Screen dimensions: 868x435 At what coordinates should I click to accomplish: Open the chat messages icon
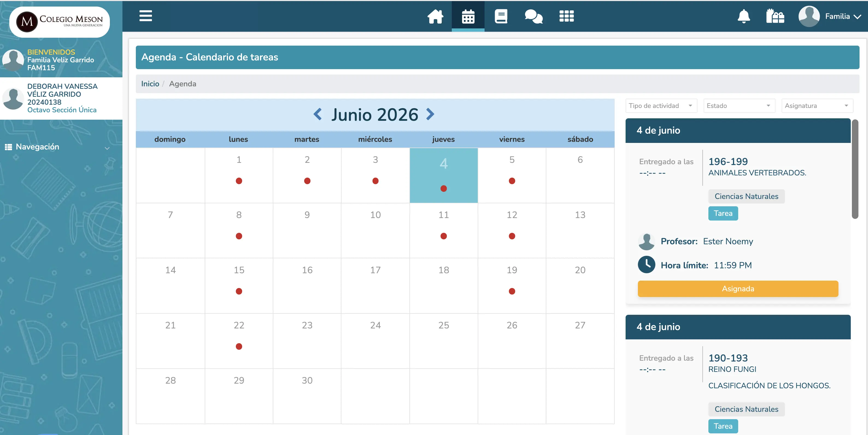533,16
